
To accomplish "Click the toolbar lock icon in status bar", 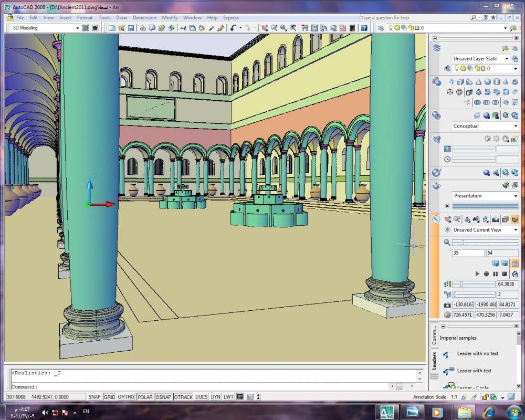I will 485,397.
